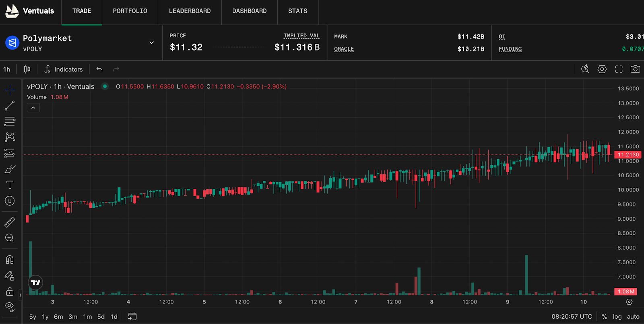Hide all drawings with eye icon
The image size is (644, 324).
coord(10,307)
